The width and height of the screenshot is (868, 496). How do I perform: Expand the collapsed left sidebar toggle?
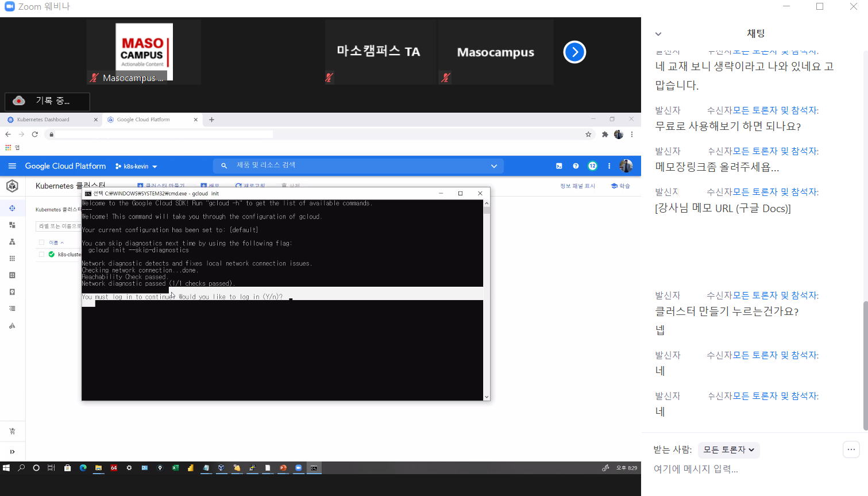12,452
